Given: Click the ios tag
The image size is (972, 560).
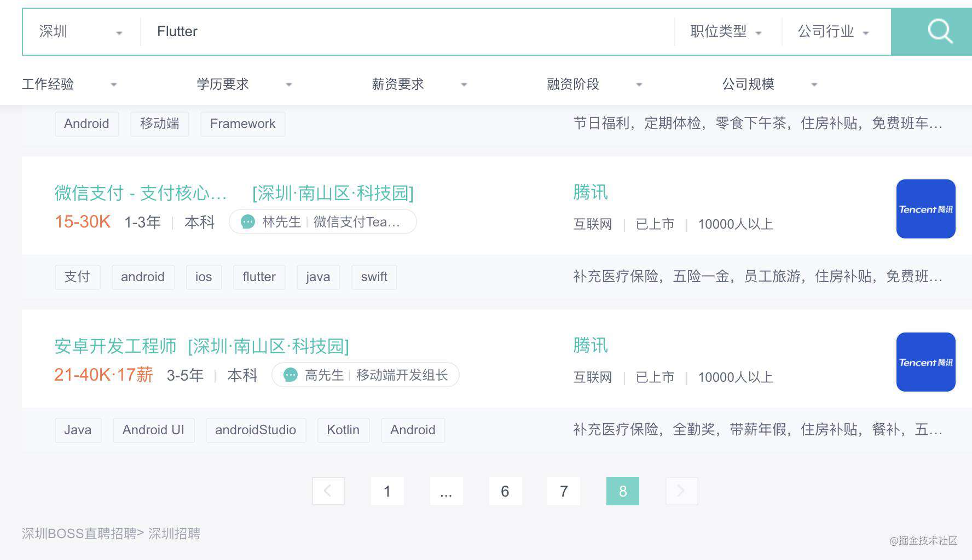Looking at the screenshot, I should point(204,277).
